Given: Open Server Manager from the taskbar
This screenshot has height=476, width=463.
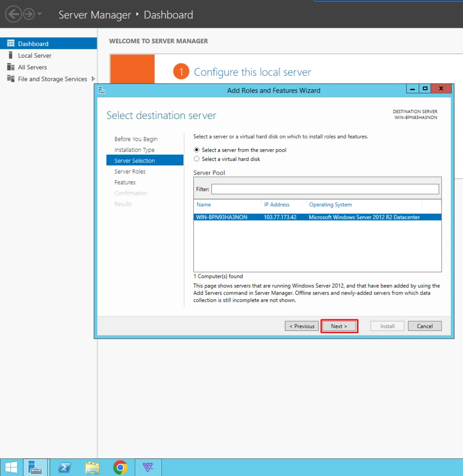Looking at the screenshot, I should (35, 467).
